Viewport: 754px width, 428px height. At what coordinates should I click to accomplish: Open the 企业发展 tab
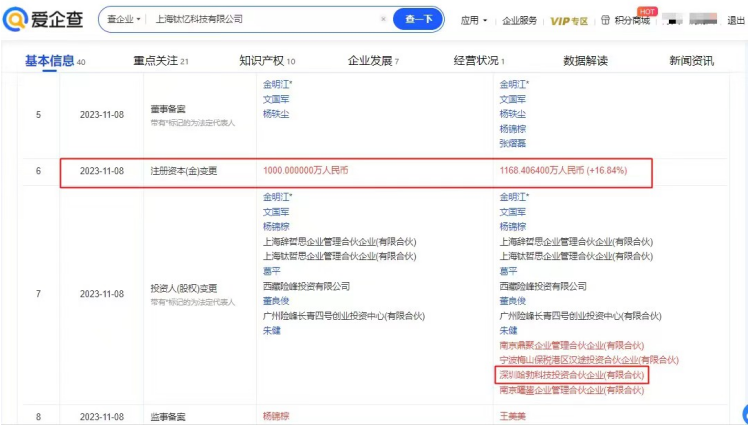click(373, 61)
